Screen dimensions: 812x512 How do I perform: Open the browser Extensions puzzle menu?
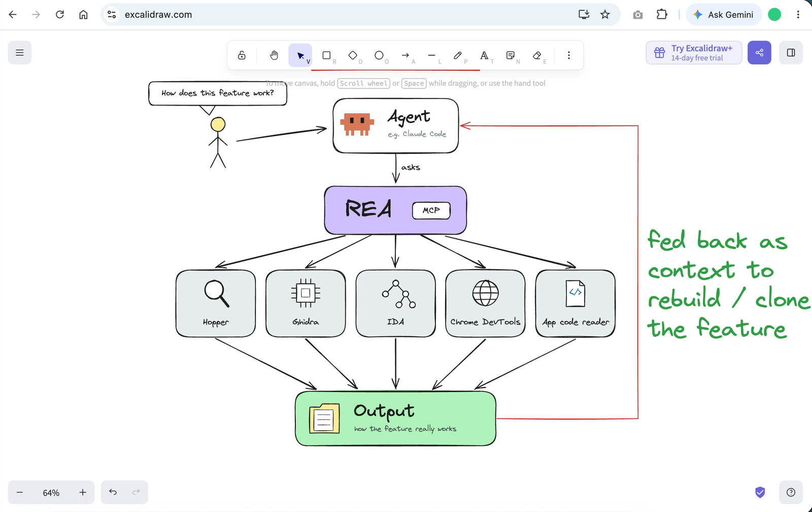[x=662, y=15]
